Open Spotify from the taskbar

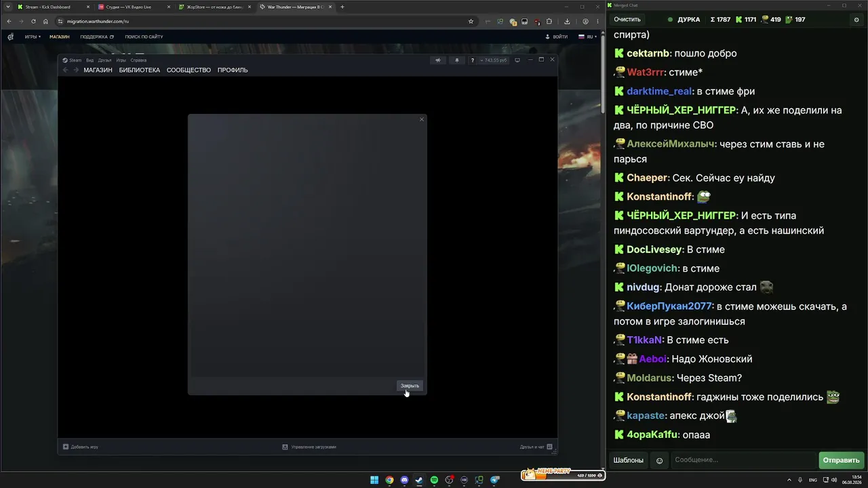(x=434, y=480)
